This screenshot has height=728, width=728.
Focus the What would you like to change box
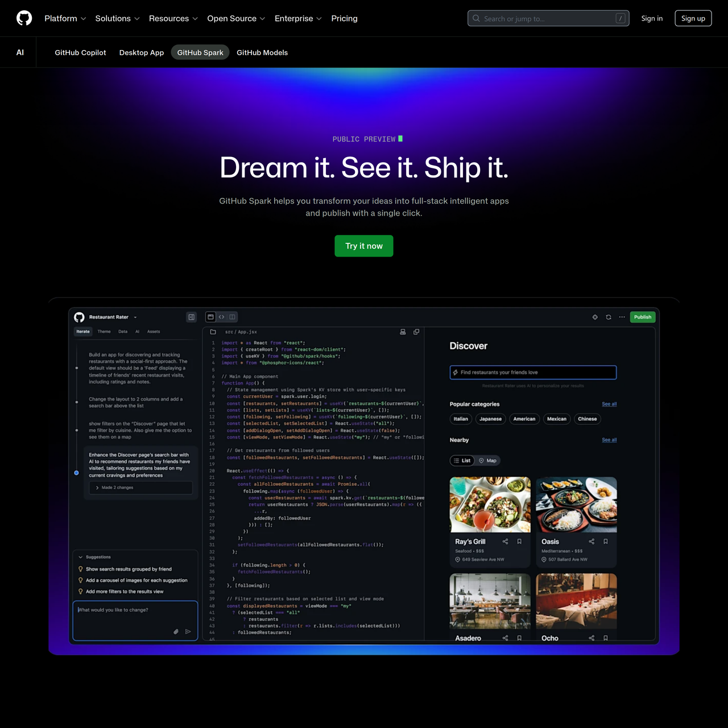135,621
